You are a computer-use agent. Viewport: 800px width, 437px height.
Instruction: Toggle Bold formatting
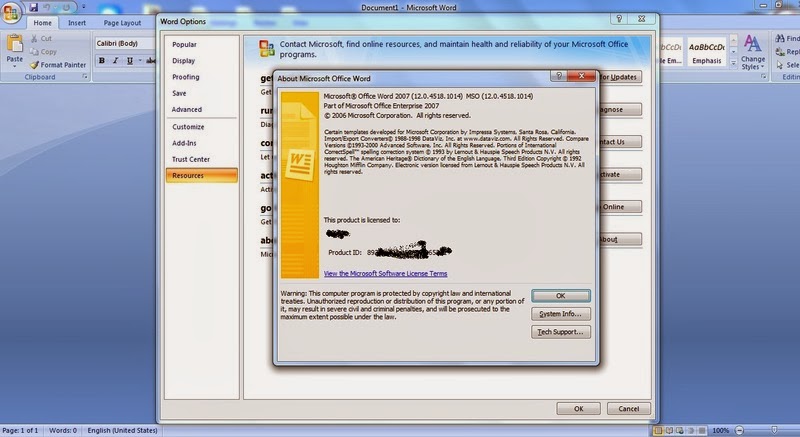point(102,61)
